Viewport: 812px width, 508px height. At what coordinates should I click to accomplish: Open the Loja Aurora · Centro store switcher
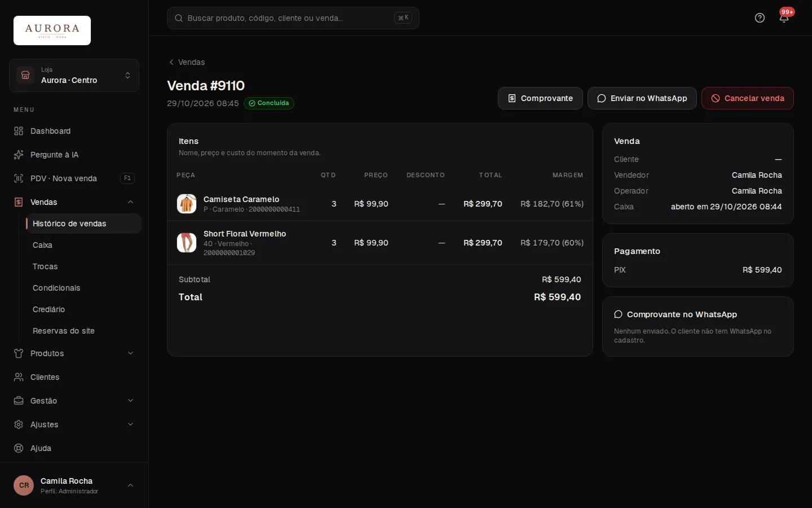pyautogui.click(x=74, y=75)
